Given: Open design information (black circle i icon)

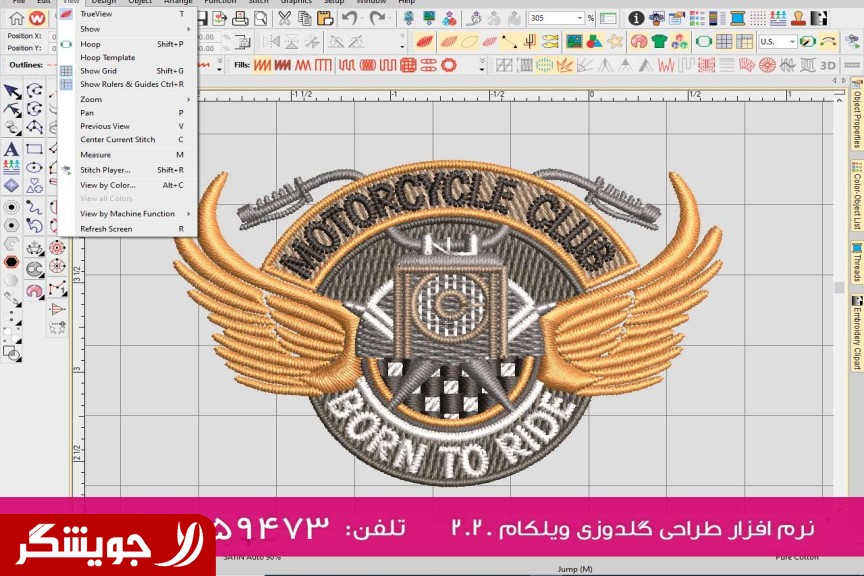Looking at the screenshot, I should click(636, 18).
